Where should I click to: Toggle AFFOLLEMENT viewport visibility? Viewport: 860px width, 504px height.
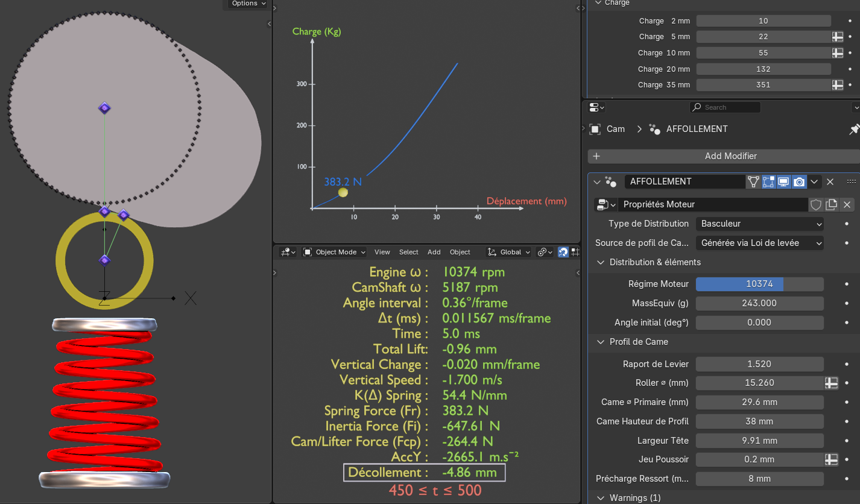point(783,181)
